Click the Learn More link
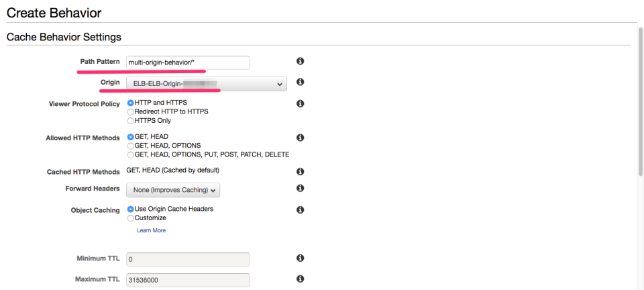Viewport: 644px width, 290px height. 151,230
